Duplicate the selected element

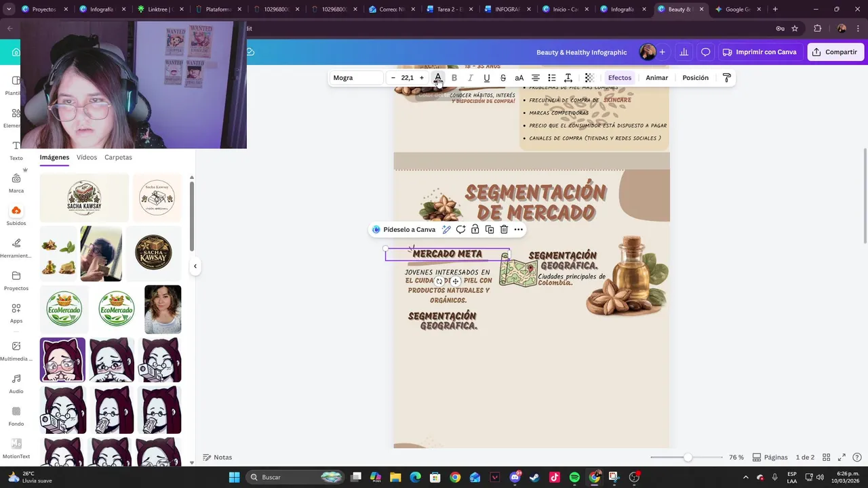[490, 230]
